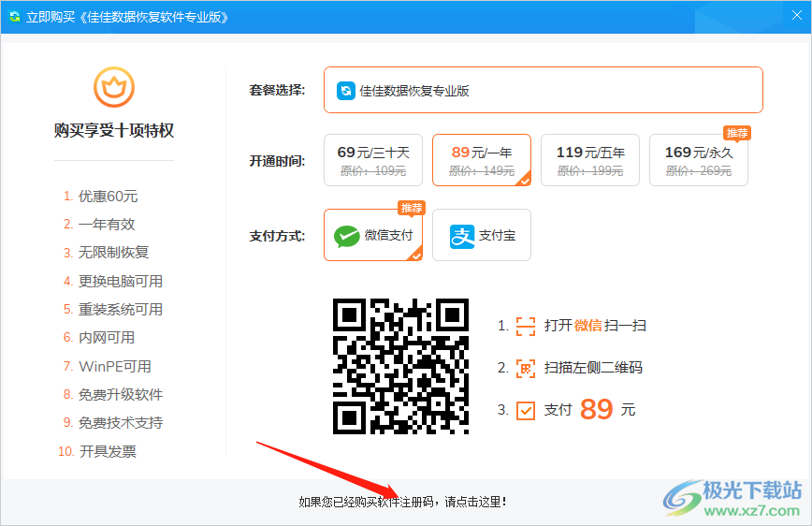The height and width of the screenshot is (526, 812).
Task: Click the privilege item WinPE可用
Action: 108,366
